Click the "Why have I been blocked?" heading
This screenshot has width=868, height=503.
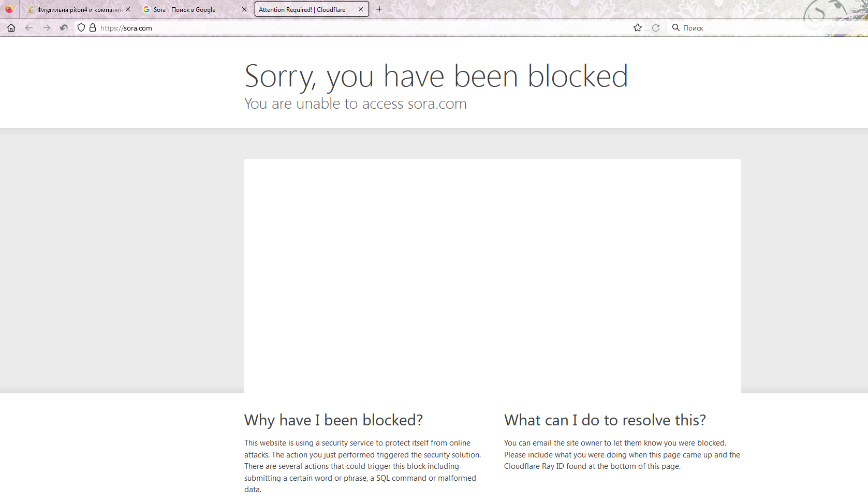click(x=334, y=420)
